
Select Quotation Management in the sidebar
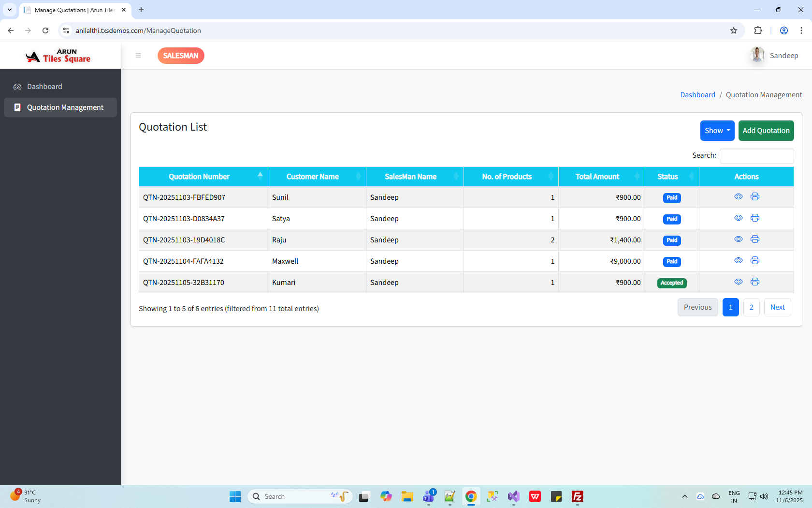coord(65,107)
